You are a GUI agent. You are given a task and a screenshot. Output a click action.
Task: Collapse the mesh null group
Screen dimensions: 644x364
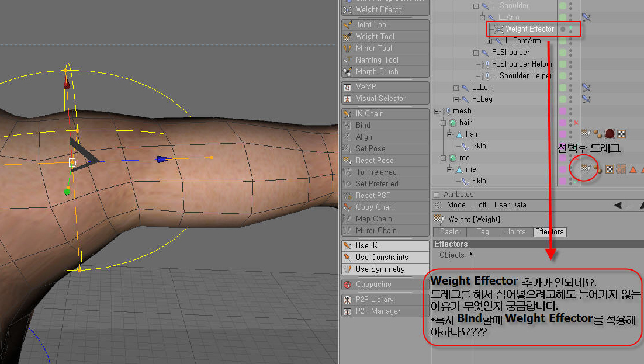coord(437,111)
